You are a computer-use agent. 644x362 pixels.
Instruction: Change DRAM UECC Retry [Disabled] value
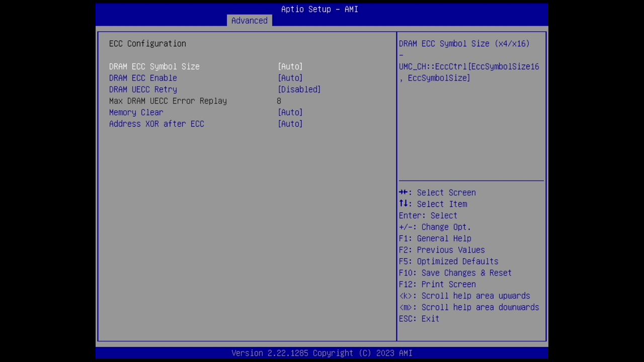point(299,89)
